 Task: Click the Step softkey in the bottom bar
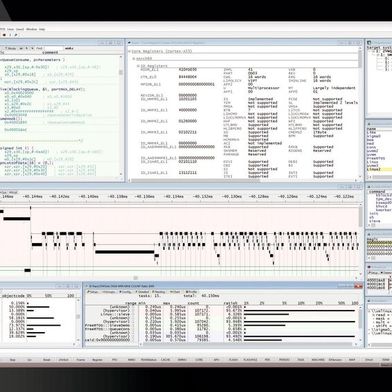[x=13, y=360]
